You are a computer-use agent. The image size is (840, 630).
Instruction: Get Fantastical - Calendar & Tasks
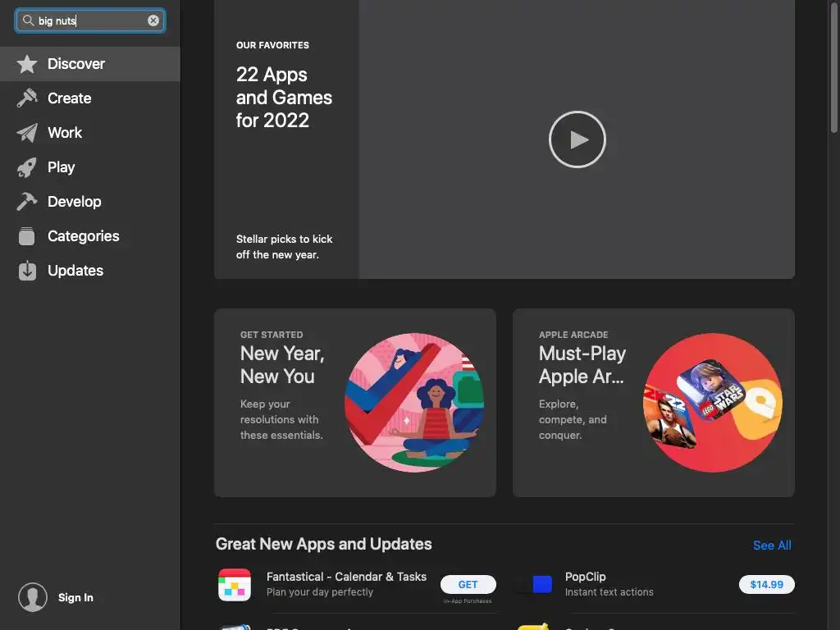[x=468, y=584]
